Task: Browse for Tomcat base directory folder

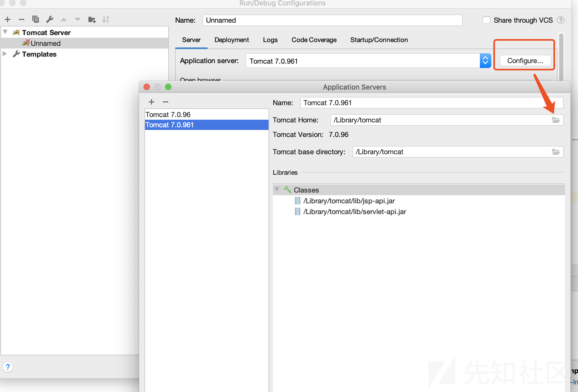Action: click(556, 152)
